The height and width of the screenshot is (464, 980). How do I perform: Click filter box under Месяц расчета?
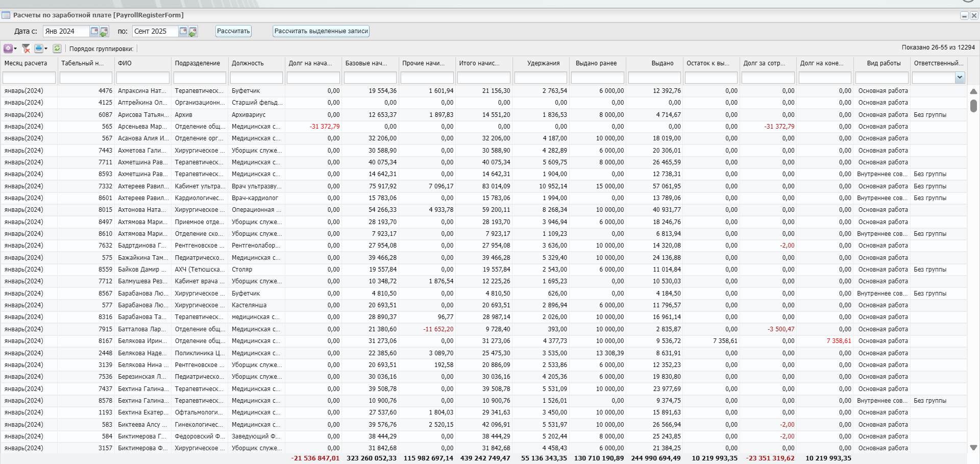(29, 78)
